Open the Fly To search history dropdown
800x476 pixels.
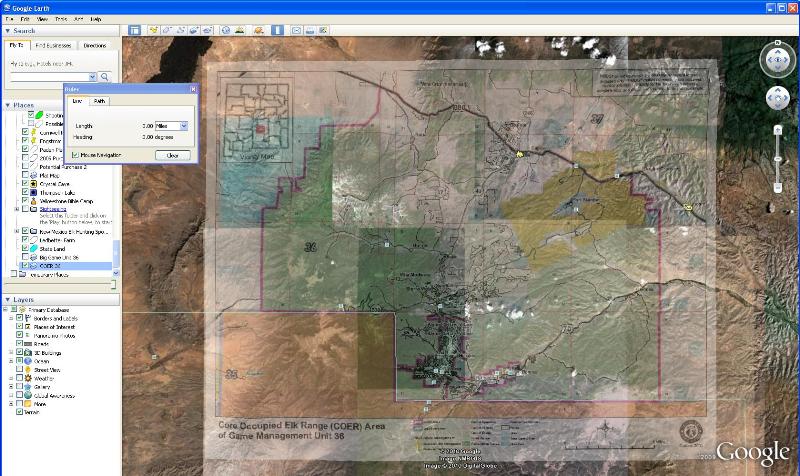[x=92, y=77]
